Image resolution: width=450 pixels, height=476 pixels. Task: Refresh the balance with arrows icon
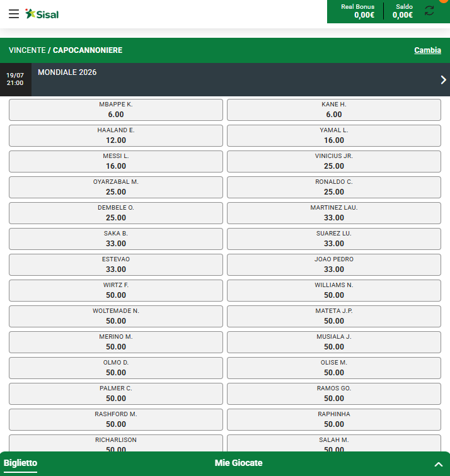(429, 11)
